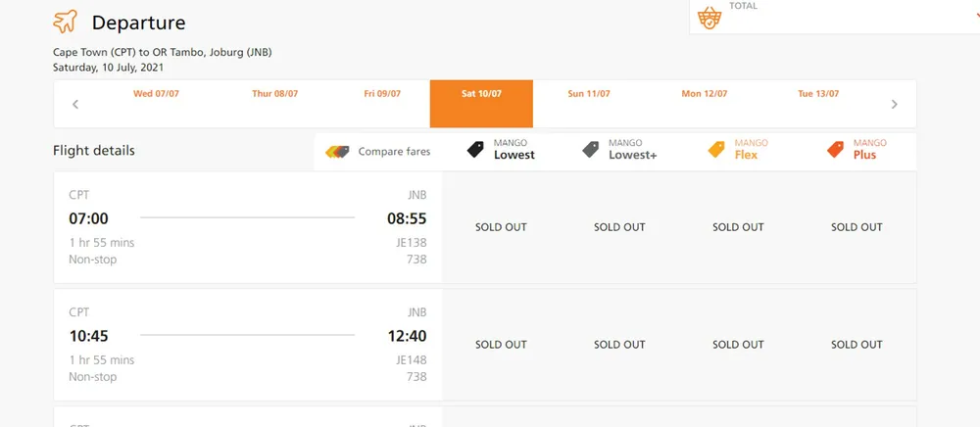
Task: Click the orange airplane Departure icon
Action: tap(65, 22)
